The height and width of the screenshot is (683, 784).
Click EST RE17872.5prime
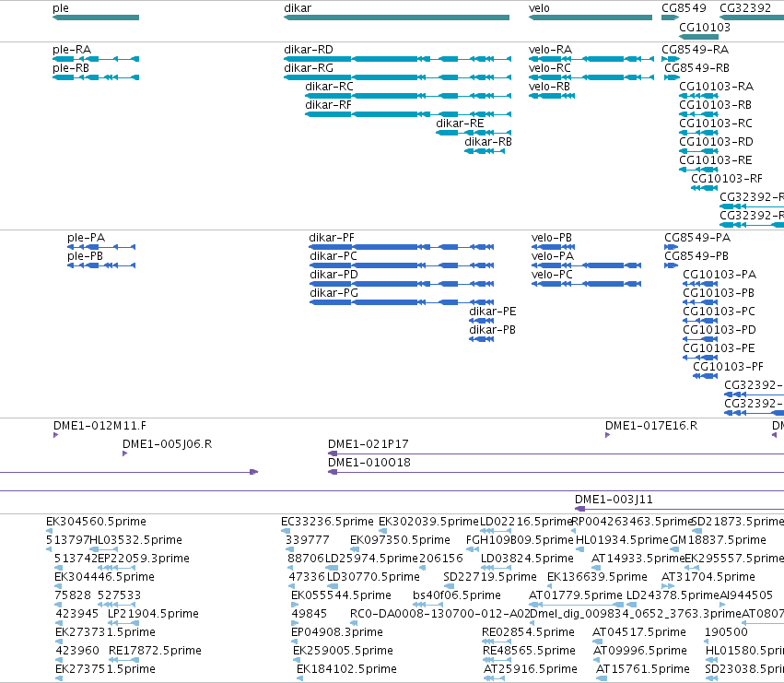coord(123,660)
